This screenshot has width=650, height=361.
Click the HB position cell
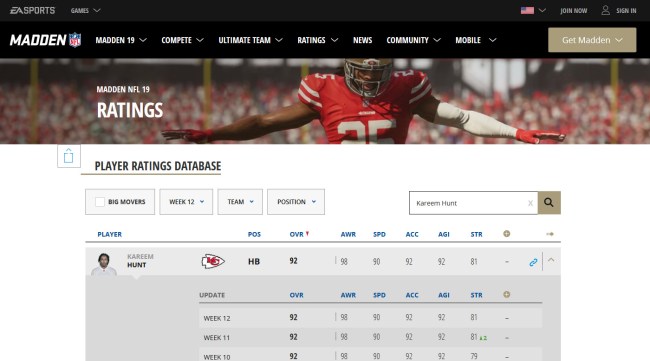(254, 262)
